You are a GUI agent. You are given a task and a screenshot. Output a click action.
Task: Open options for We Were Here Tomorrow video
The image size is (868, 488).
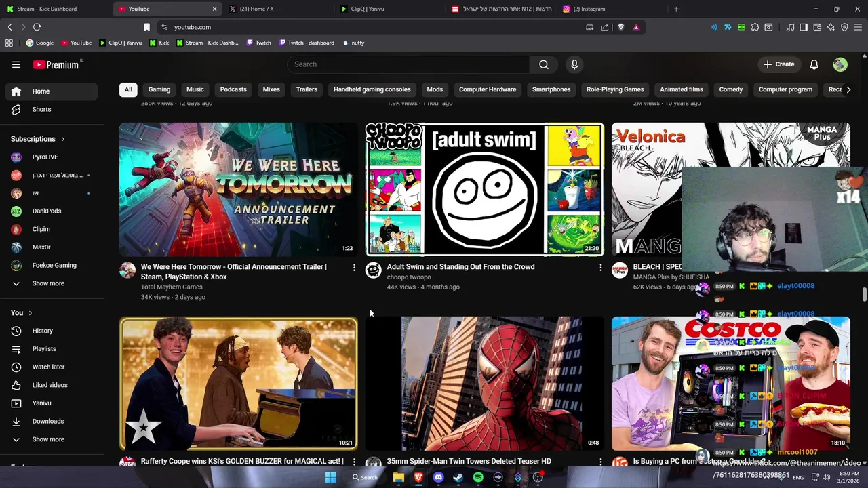coord(354,268)
